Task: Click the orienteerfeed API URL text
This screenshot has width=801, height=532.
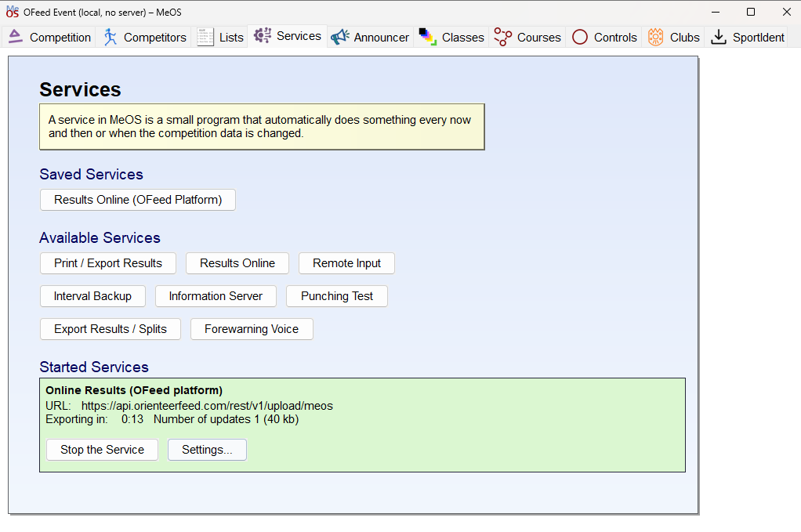Action: (x=207, y=406)
